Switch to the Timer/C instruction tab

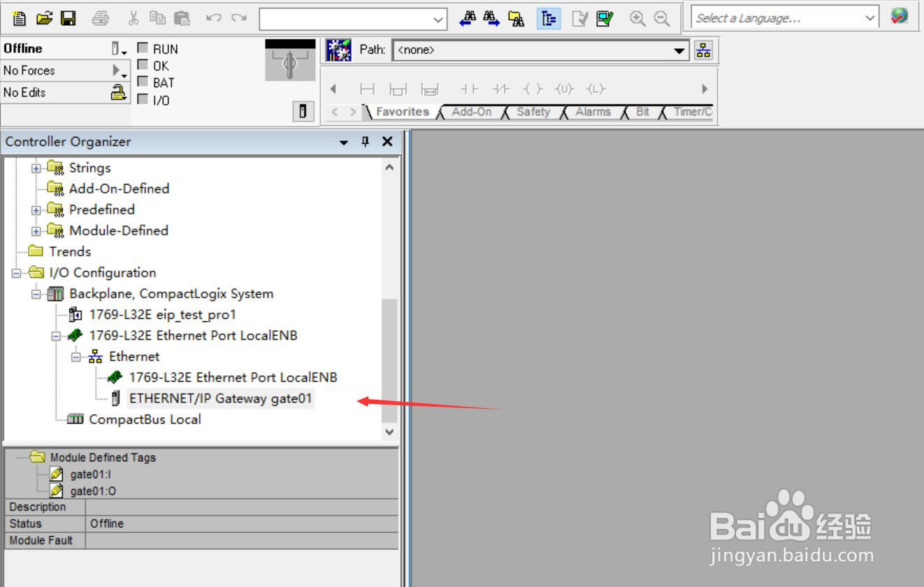[x=692, y=112]
